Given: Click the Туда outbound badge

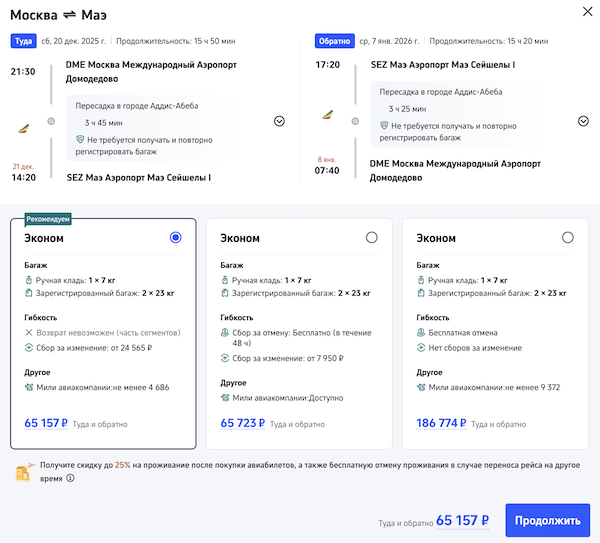Looking at the screenshot, I should pos(23,41).
